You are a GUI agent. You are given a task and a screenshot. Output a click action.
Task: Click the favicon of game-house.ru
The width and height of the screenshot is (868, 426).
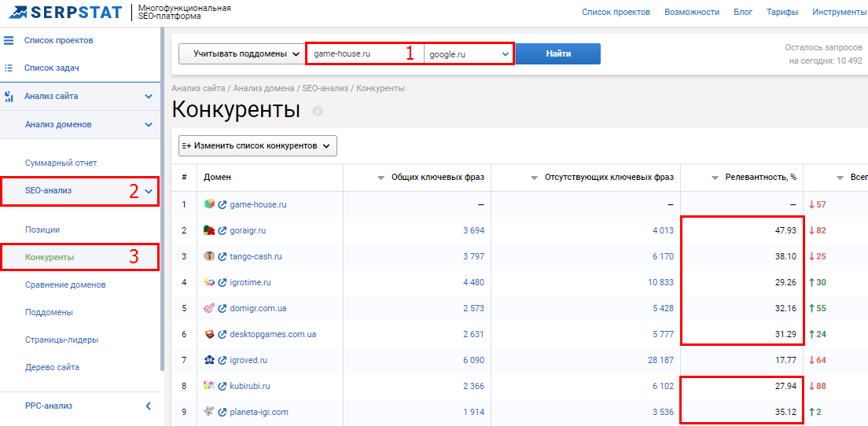tap(209, 204)
